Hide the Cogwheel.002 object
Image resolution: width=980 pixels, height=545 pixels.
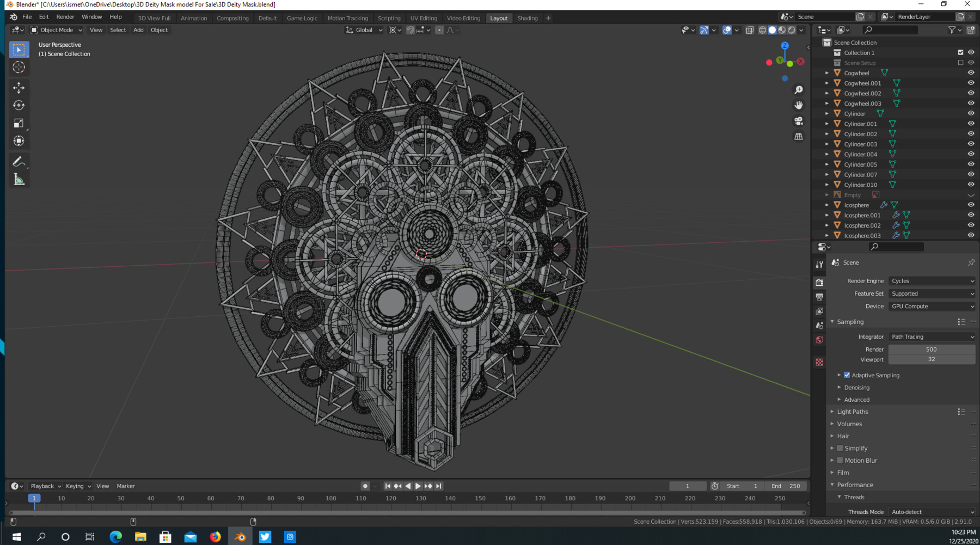pyautogui.click(x=971, y=93)
